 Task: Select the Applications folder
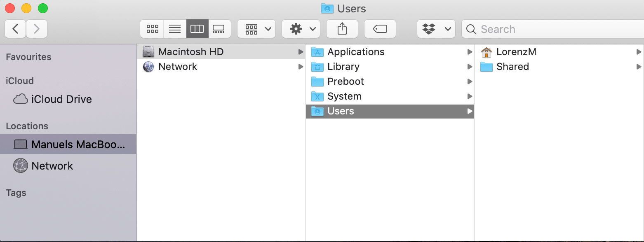point(355,51)
